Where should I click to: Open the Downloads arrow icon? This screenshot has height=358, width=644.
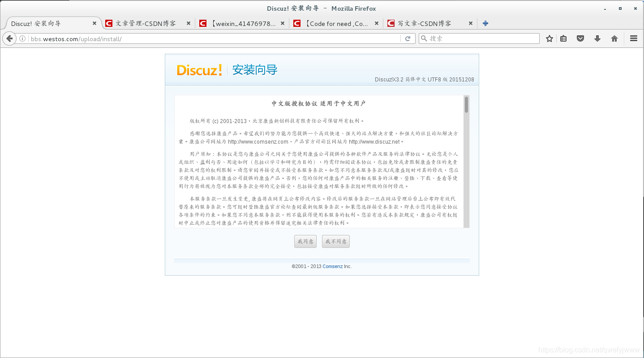pyautogui.click(x=597, y=38)
